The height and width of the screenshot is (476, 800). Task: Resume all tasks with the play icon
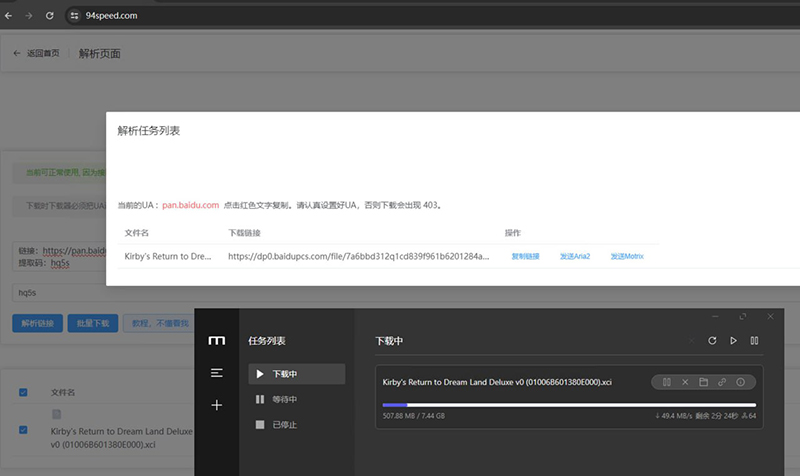click(x=733, y=341)
